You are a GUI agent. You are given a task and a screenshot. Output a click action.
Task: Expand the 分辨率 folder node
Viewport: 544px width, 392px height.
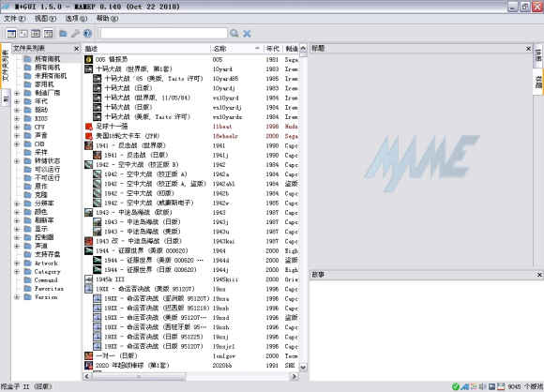[x=17, y=204]
